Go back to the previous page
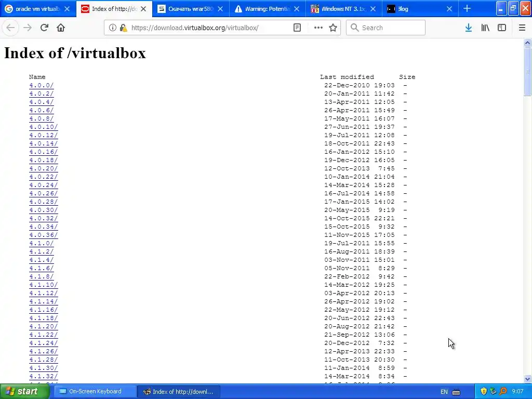Viewport: 532px width, 399px height. pyautogui.click(x=10, y=28)
